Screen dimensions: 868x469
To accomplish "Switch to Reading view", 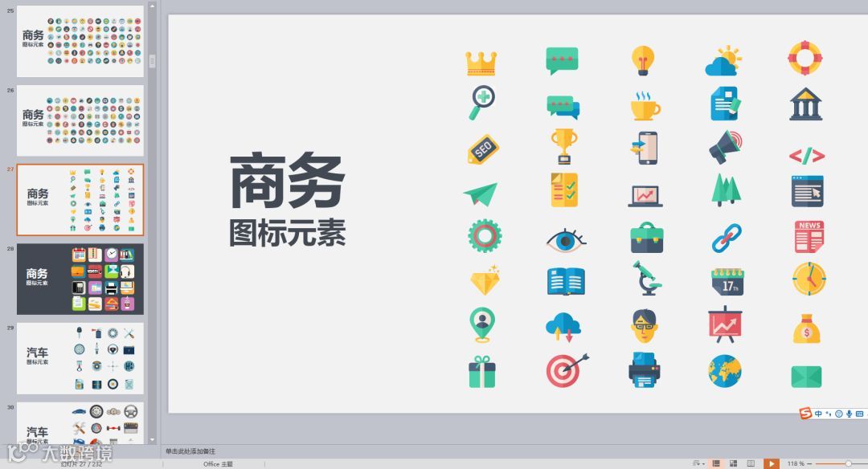I will pyautogui.click(x=751, y=463).
